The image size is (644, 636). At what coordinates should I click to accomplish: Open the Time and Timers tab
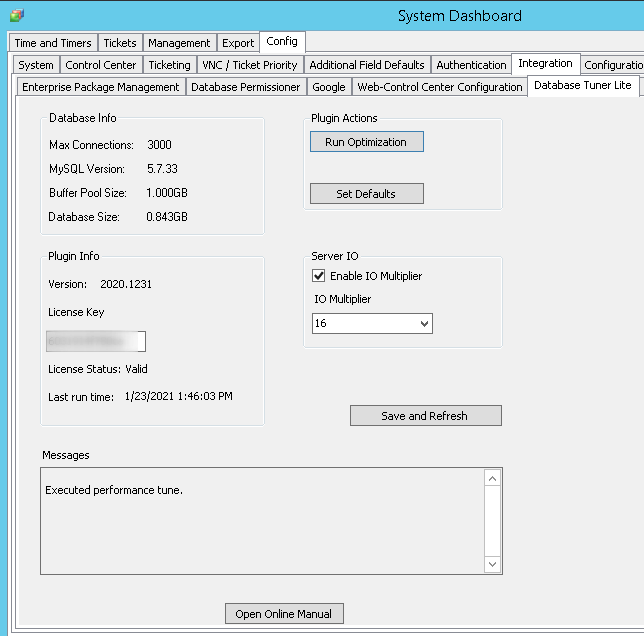click(x=53, y=43)
